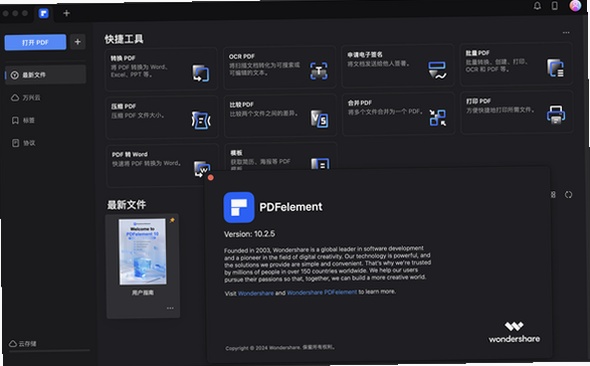This screenshot has width=590, height=366.
Task: Click the 转换 PDF tool icon
Action: click(x=201, y=73)
